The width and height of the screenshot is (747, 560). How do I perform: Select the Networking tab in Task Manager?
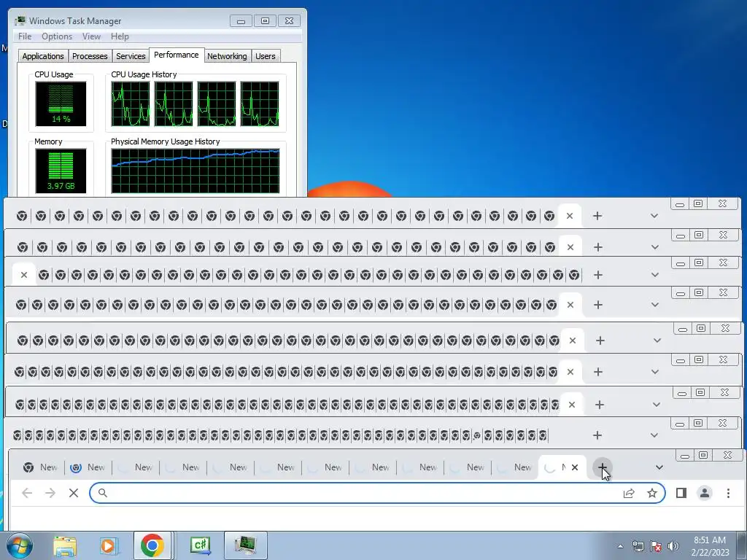(x=227, y=56)
